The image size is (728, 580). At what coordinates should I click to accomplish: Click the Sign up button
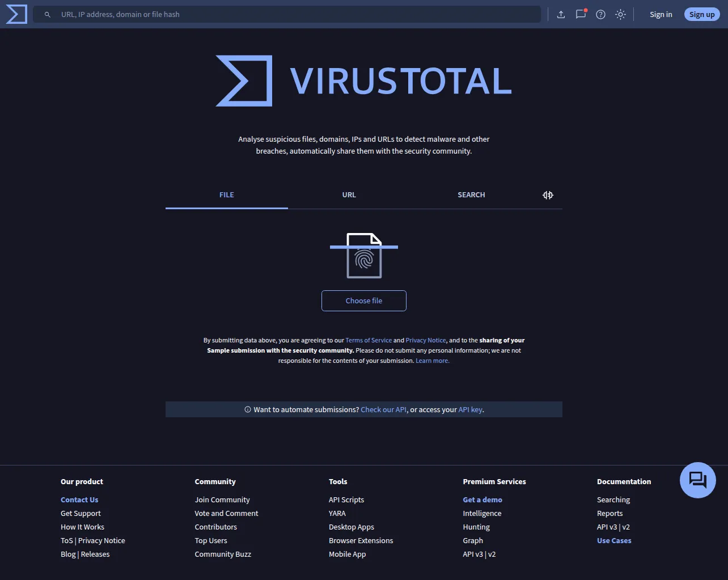[702, 15]
